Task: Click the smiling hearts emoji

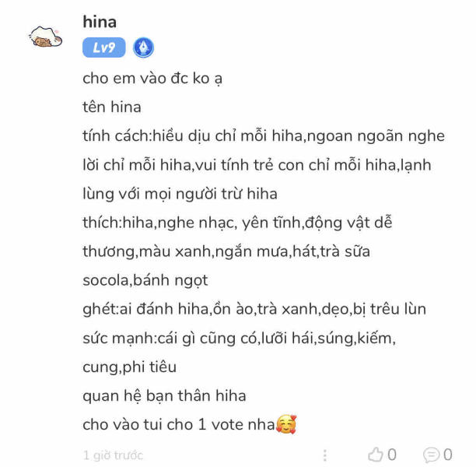Action: click(x=286, y=424)
